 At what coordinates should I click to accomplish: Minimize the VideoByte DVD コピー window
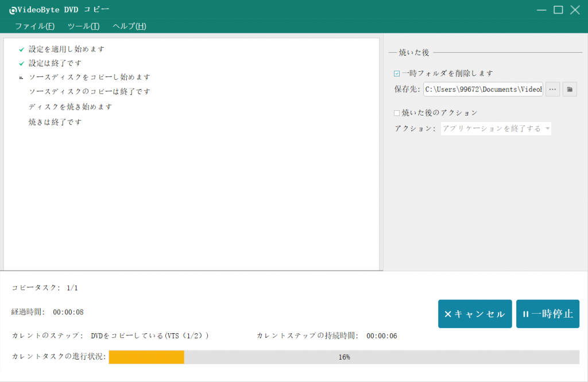tap(541, 10)
